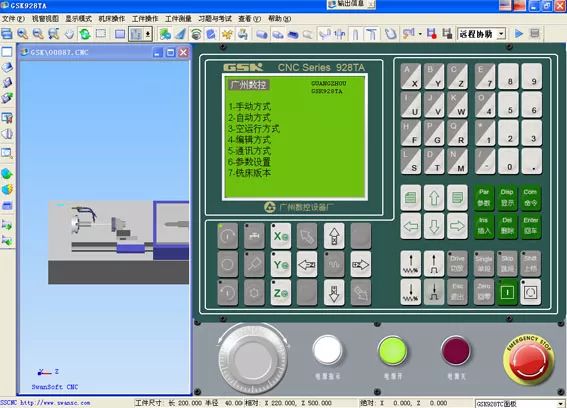
Task: Click the feed hold pause key
Action: click(x=530, y=292)
